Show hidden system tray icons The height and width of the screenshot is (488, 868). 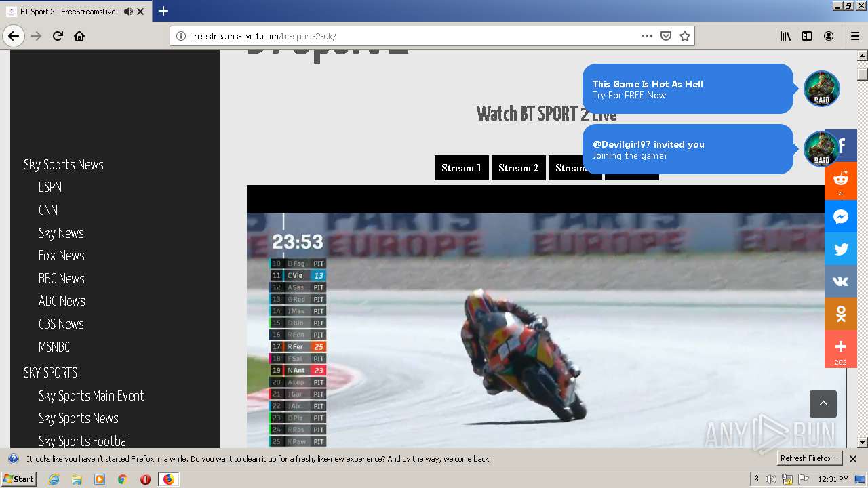click(757, 479)
